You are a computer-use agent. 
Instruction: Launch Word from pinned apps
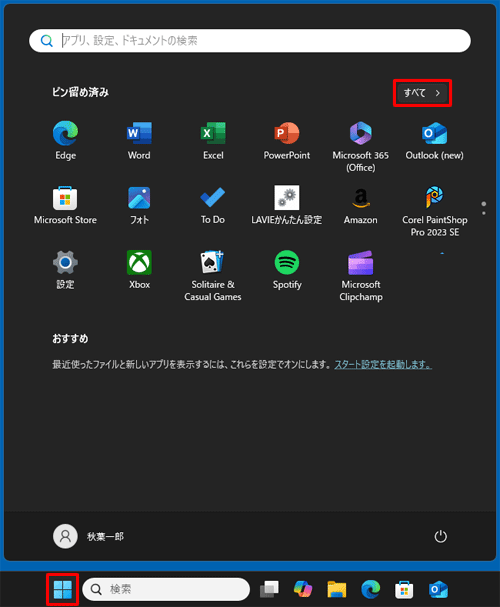tap(139, 141)
